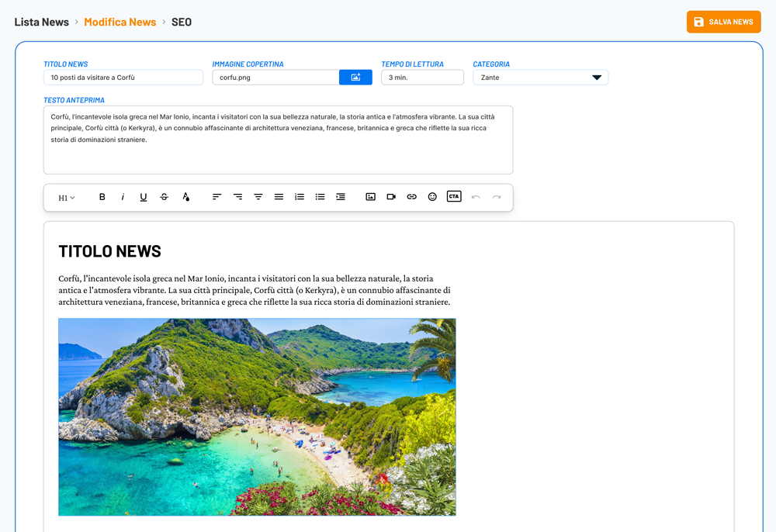776x532 pixels.
Task: Insert a bulleted list
Action: pyautogui.click(x=320, y=197)
